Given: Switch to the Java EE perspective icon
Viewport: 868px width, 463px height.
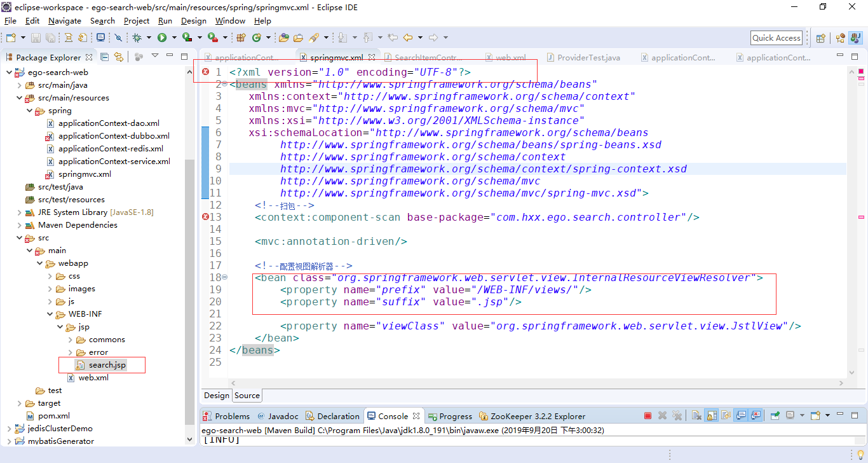Looking at the screenshot, I should 841,38.
